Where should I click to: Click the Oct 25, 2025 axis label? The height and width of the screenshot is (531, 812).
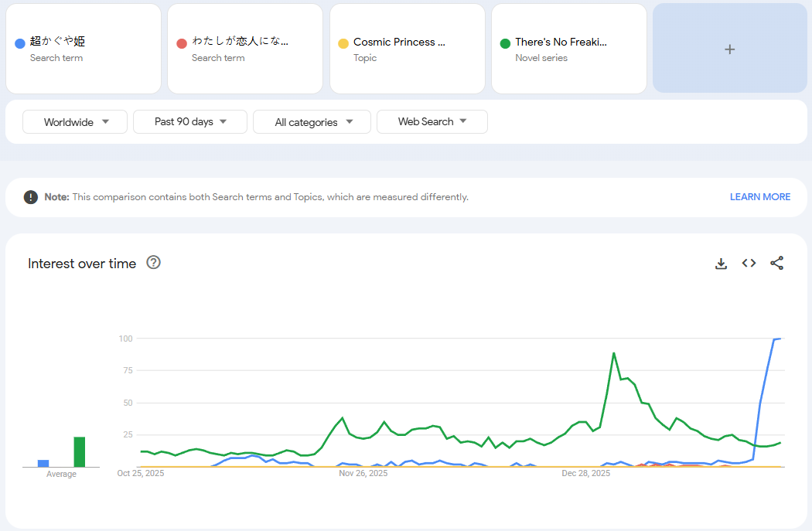pos(140,473)
